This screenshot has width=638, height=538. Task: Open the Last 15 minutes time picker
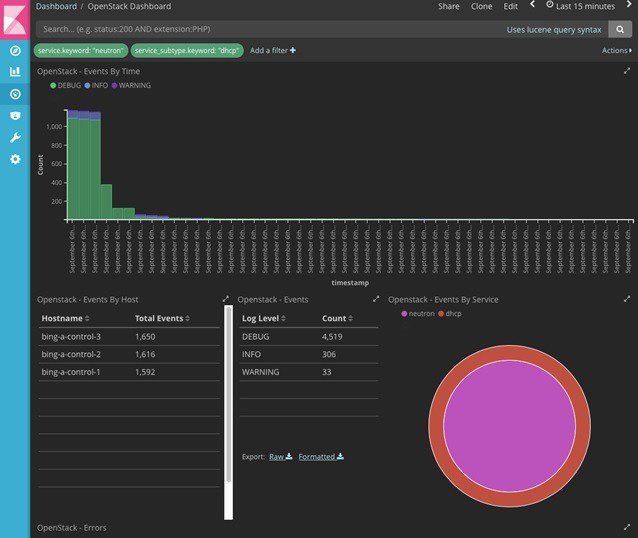[x=581, y=6]
